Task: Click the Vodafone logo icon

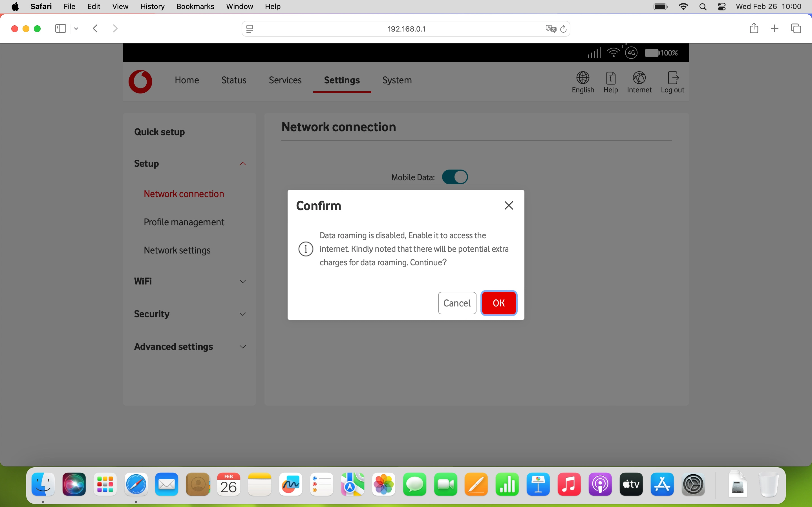Action: click(140, 81)
